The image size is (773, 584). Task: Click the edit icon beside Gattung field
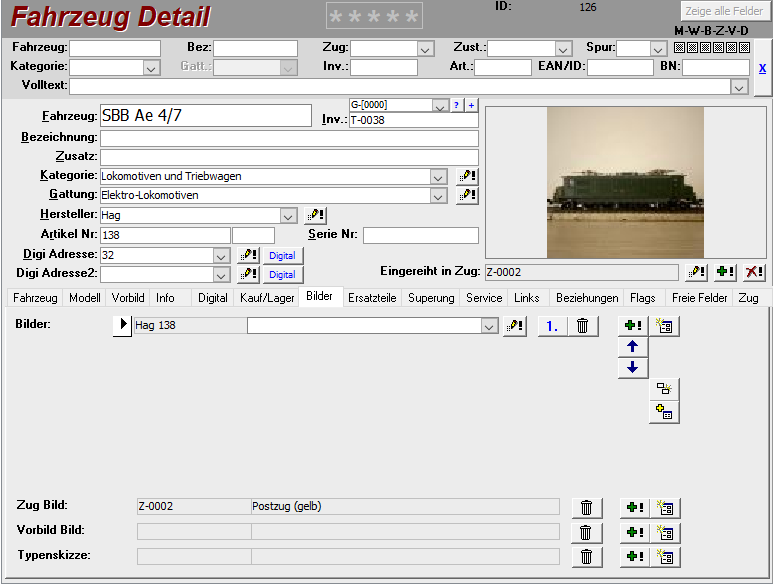[467, 195]
